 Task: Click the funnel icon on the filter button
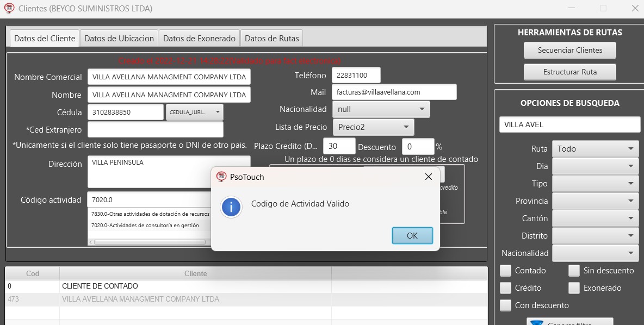[x=537, y=322]
